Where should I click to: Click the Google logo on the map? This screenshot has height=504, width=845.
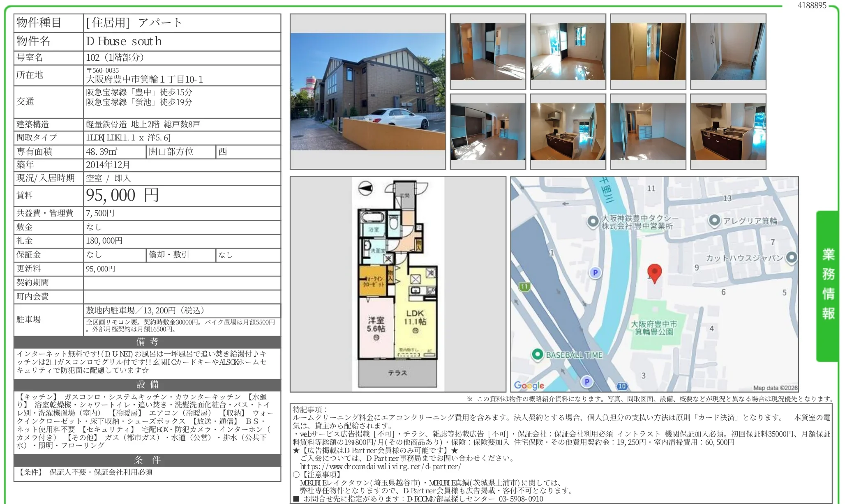529,385
